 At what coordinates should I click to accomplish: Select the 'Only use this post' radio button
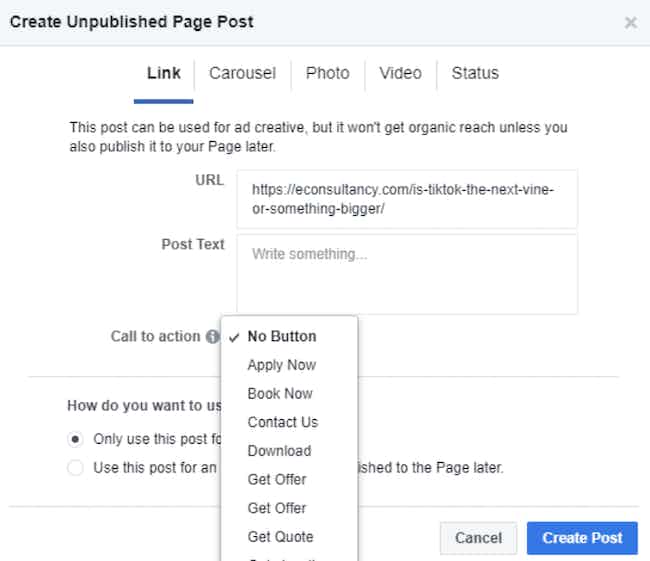click(75, 439)
